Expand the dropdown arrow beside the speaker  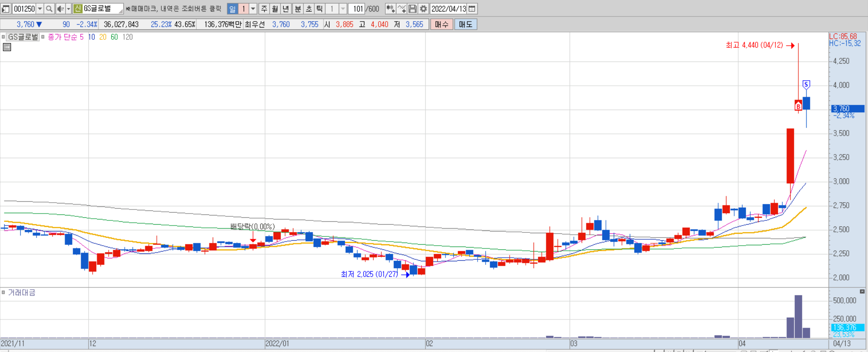tap(69, 9)
